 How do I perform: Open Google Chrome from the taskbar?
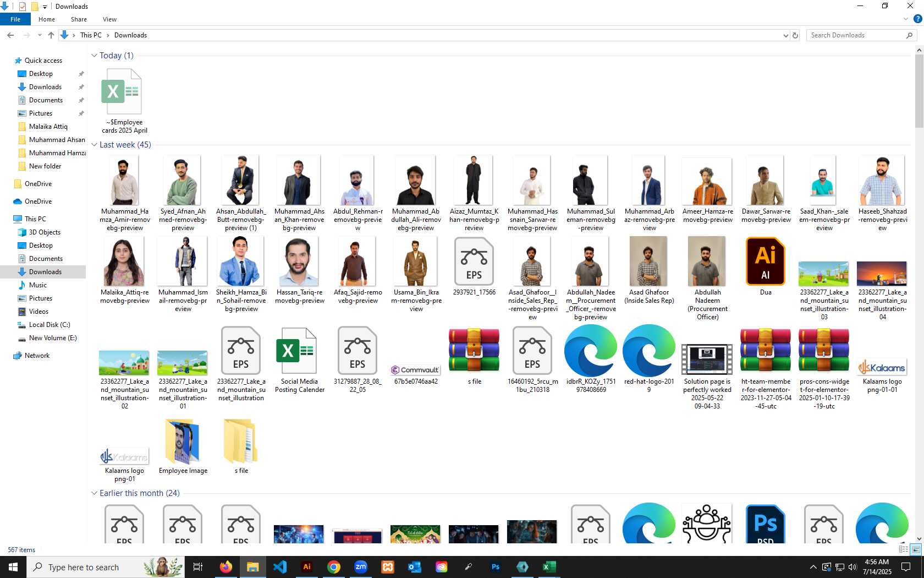click(334, 567)
